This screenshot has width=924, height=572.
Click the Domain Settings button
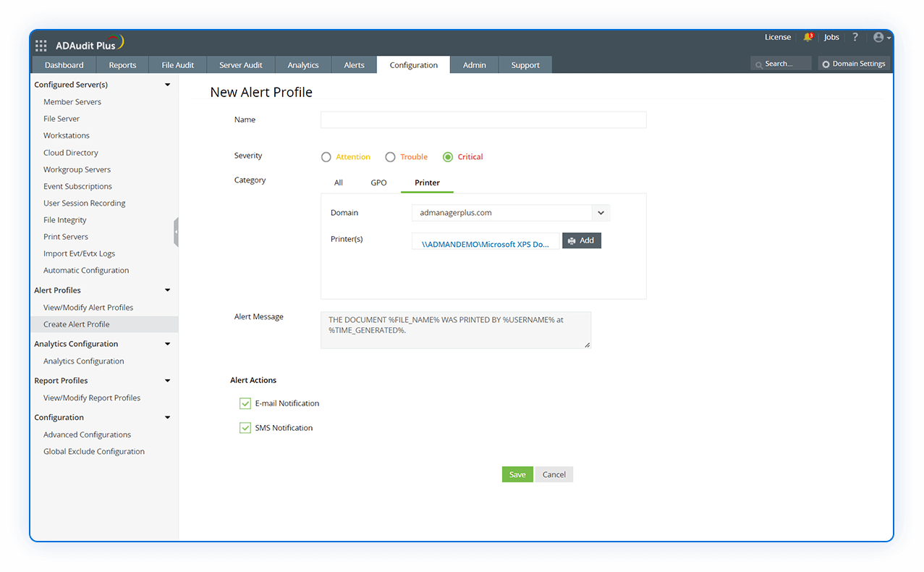pyautogui.click(x=855, y=64)
